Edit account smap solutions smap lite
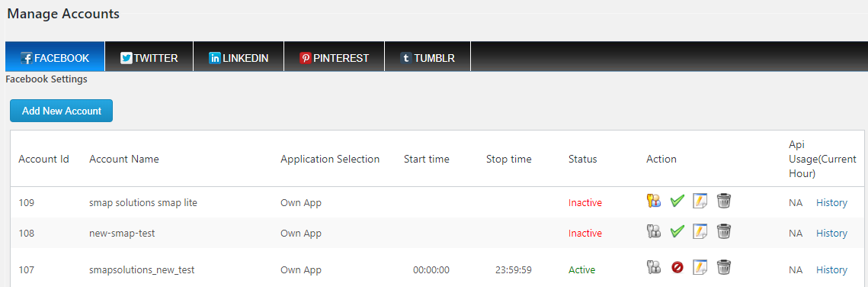Image resolution: width=868 pixels, height=287 pixels. tap(700, 201)
